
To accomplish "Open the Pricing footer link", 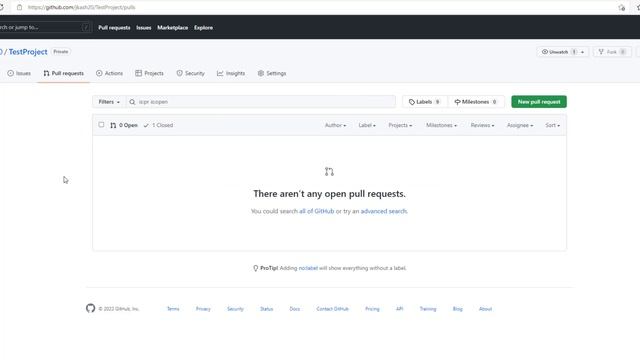I will (372, 309).
